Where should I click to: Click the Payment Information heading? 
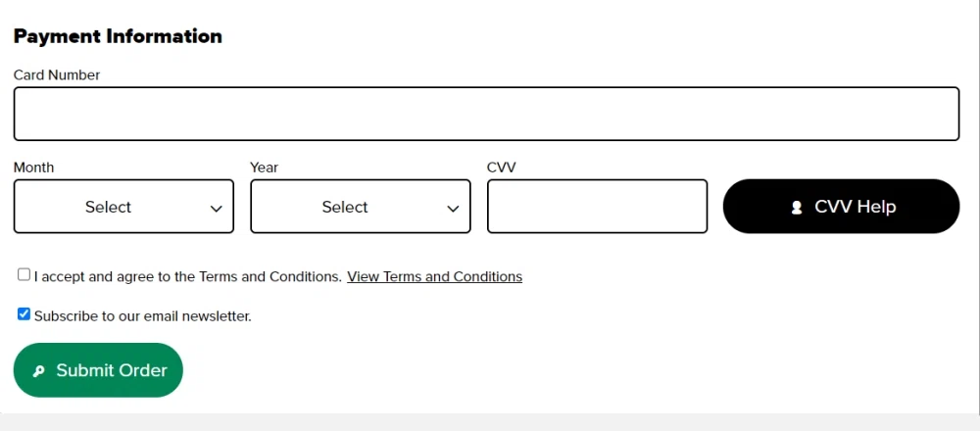tap(118, 36)
